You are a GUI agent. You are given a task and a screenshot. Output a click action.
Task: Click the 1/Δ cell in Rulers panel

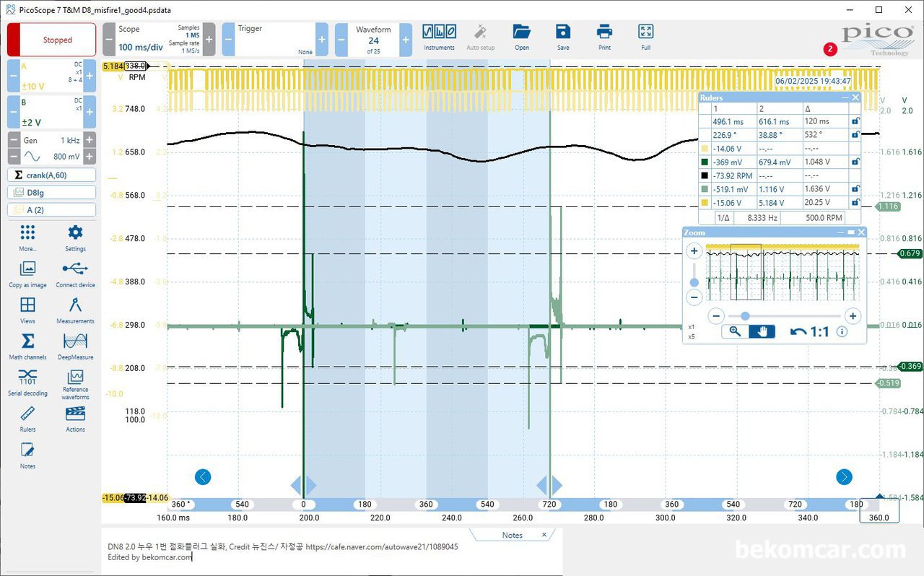pos(723,217)
